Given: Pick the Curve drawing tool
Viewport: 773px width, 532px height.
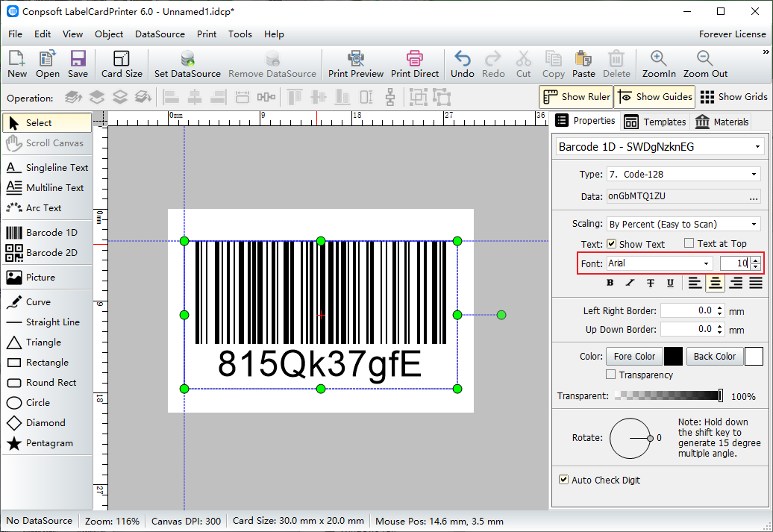Looking at the screenshot, I should pos(47,302).
